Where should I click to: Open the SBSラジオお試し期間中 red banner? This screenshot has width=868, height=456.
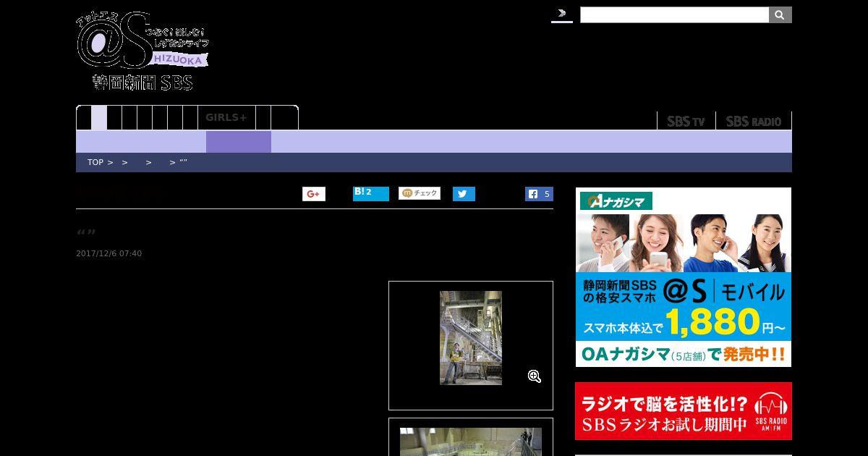click(684, 411)
